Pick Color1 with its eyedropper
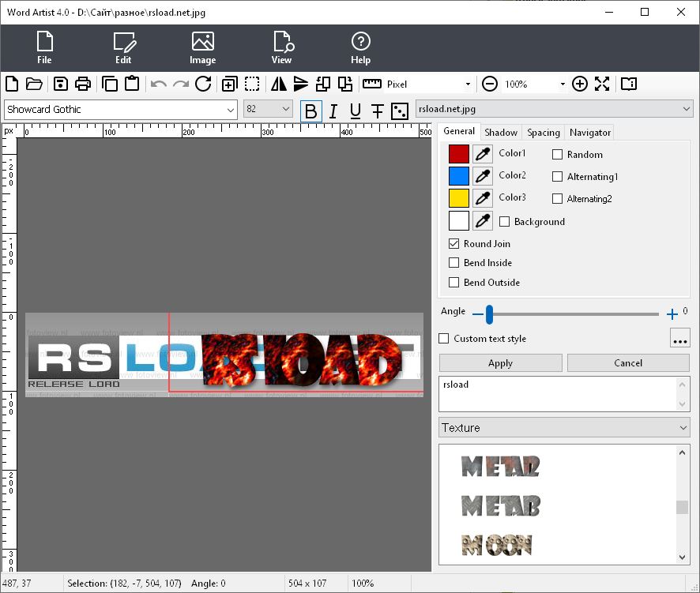The width and height of the screenshot is (700, 593). 483,154
